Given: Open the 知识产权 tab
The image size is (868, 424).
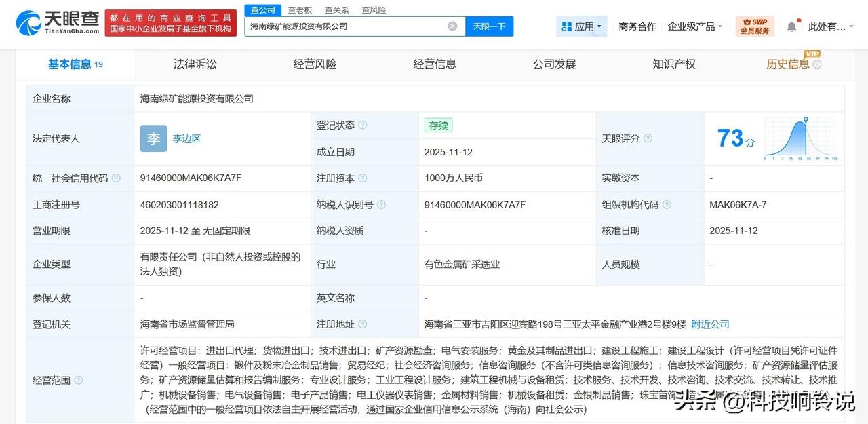Looking at the screenshot, I should (673, 64).
